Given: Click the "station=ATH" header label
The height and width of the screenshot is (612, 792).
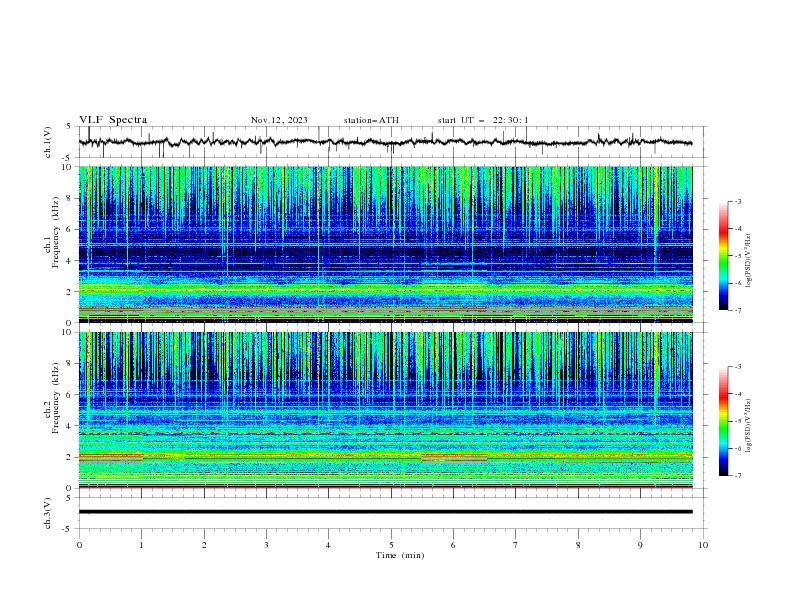Looking at the screenshot, I should (371, 120).
